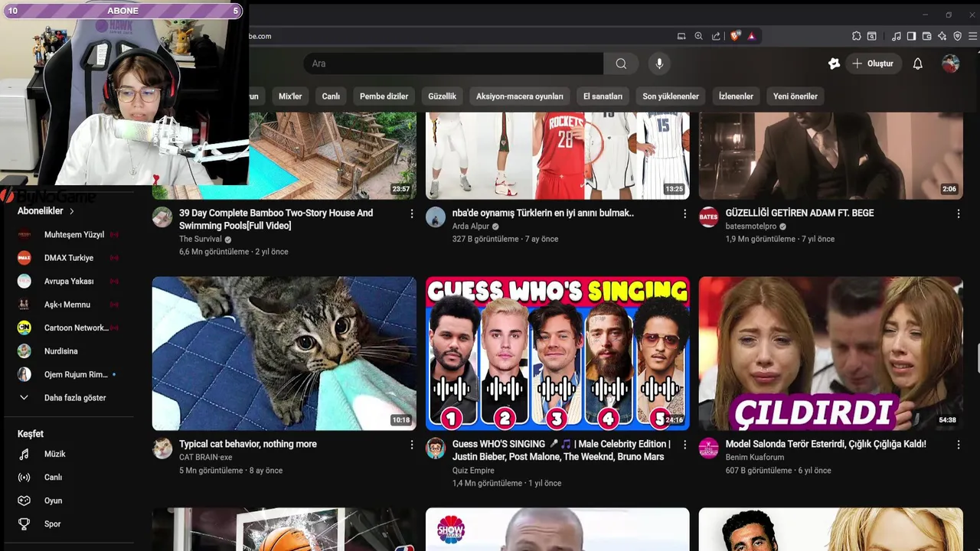Viewport: 980px width, 551px height.
Task: Click the Müzik music note icon in sidebar
Action: coord(24,454)
